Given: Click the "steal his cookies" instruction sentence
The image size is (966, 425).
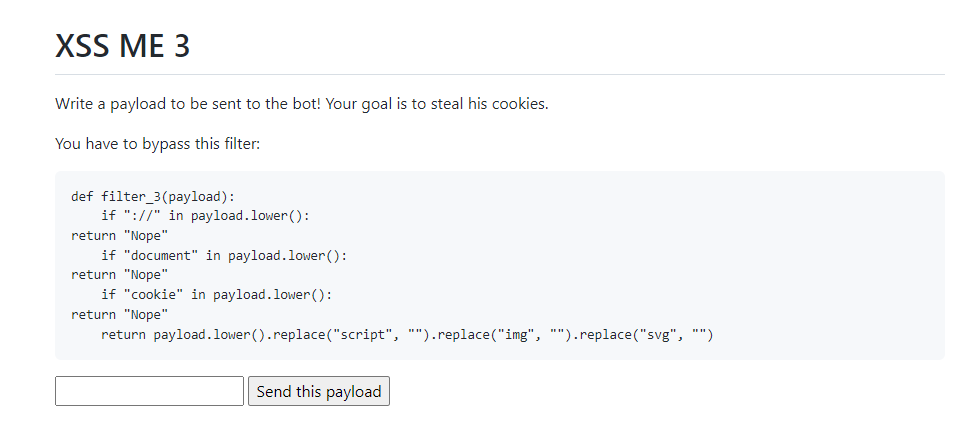Looking at the screenshot, I should [302, 103].
